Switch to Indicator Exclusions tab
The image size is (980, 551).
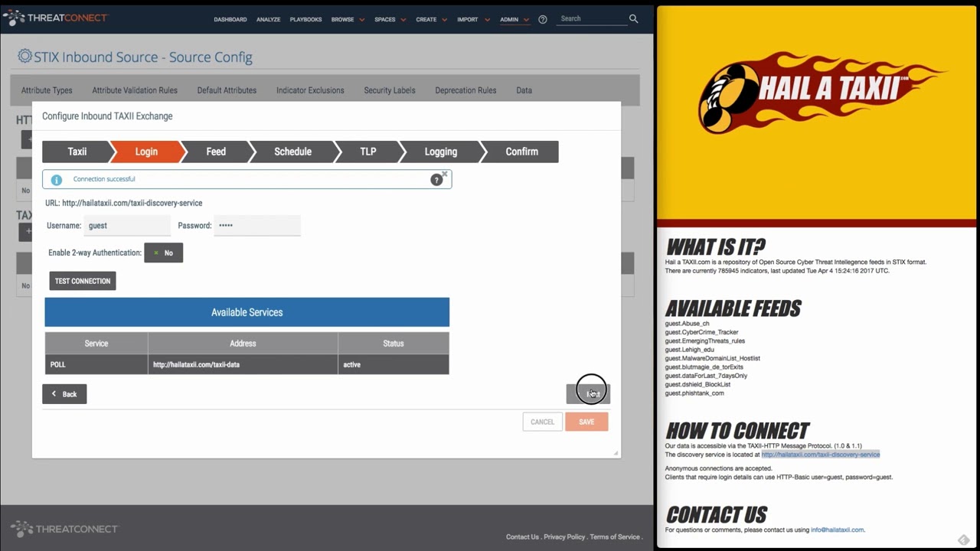click(x=310, y=90)
